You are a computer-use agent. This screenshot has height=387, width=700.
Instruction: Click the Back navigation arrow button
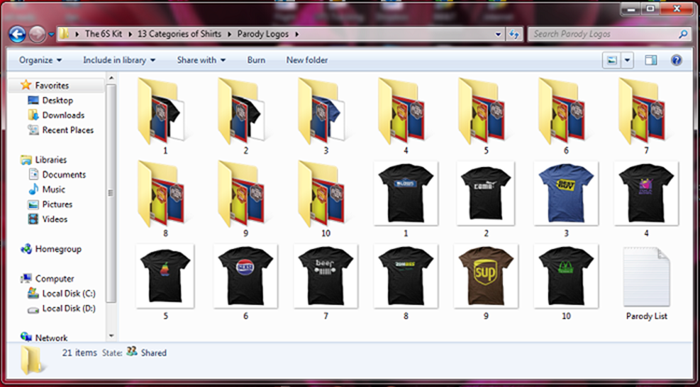(x=17, y=34)
